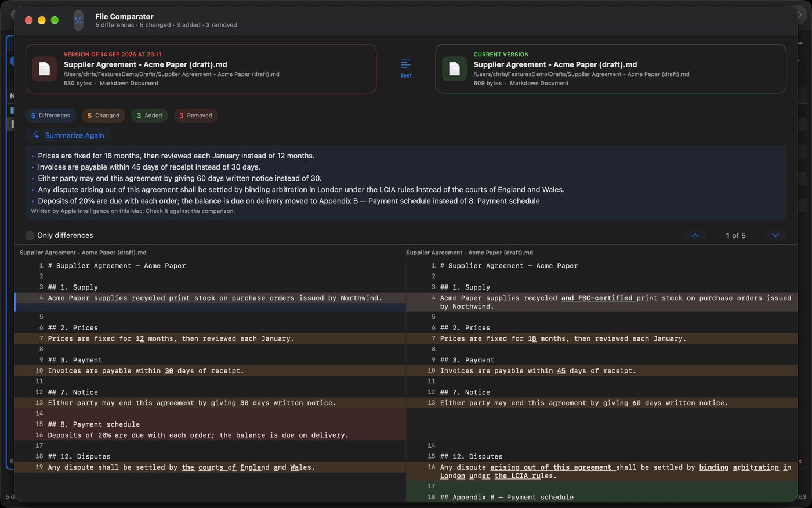Image resolution: width=812 pixels, height=508 pixels.
Task: Go to previous difference with up chevron
Action: pyautogui.click(x=695, y=235)
